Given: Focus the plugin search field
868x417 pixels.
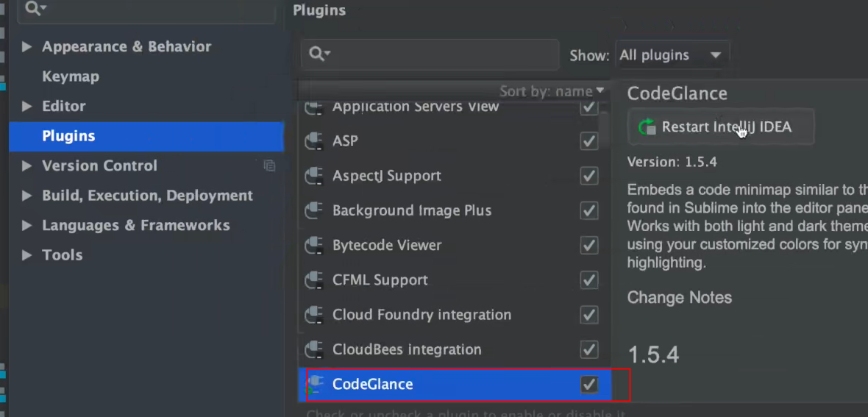Looking at the screenshot, I should click(x=430, y=54).
